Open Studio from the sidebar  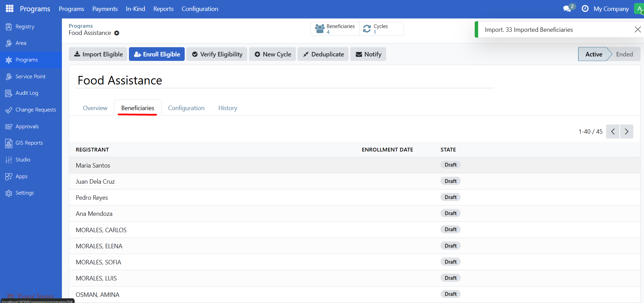23,160
